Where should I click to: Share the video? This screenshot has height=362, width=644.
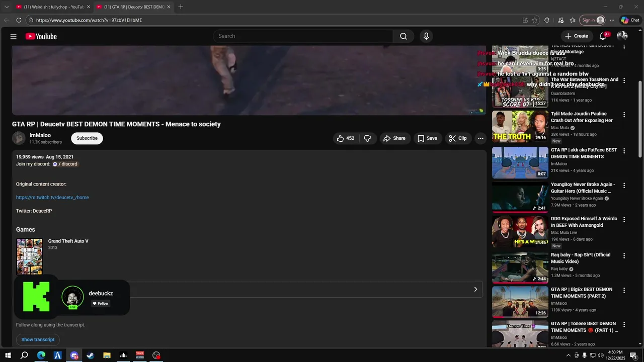[394, 138]
